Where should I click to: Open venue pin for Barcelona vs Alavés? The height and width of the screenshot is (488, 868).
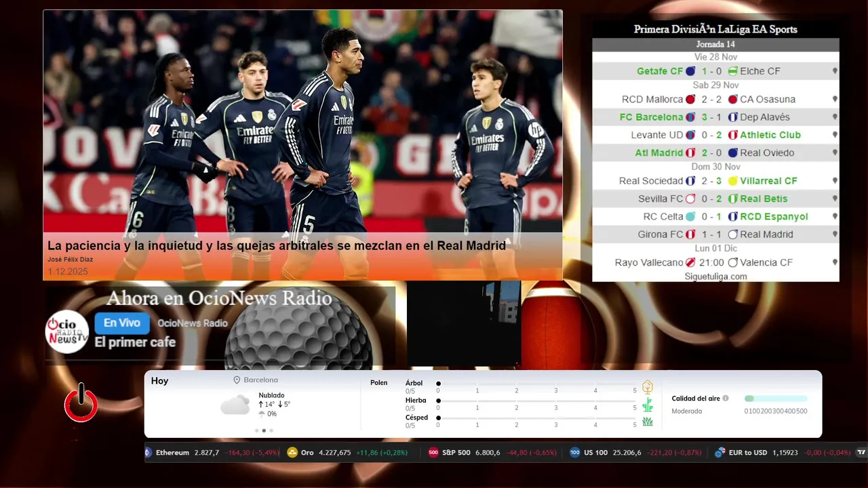click(x=835, y=117)
